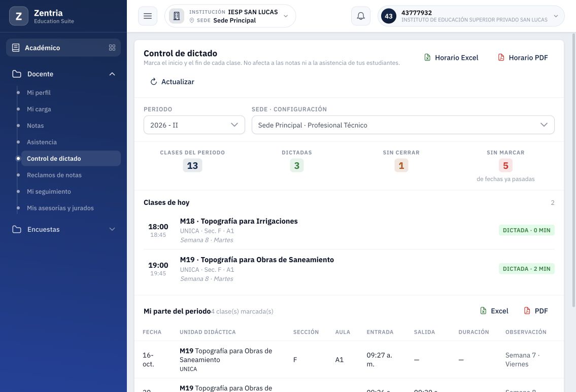The width and height of the screenshot is (576, 392).
Task: Open the Periodo 2026 - II dropdown
Action: coord(194,125)
